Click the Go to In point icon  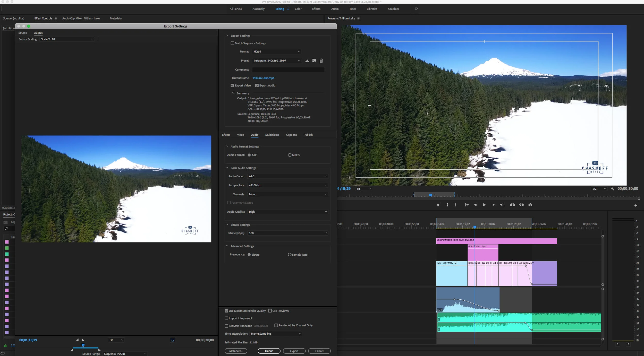coord(467,205)
